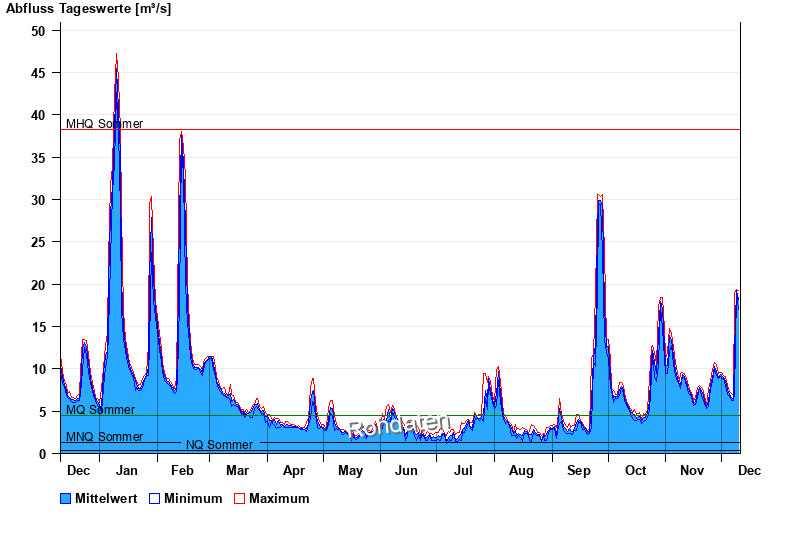Select the Maximum legend label text

click(x=279, y=499)
